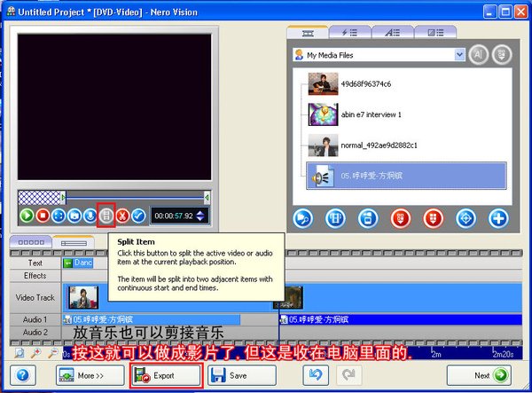Click the More >> button
The image size is (532, 393).
click(x=90, y=375)
